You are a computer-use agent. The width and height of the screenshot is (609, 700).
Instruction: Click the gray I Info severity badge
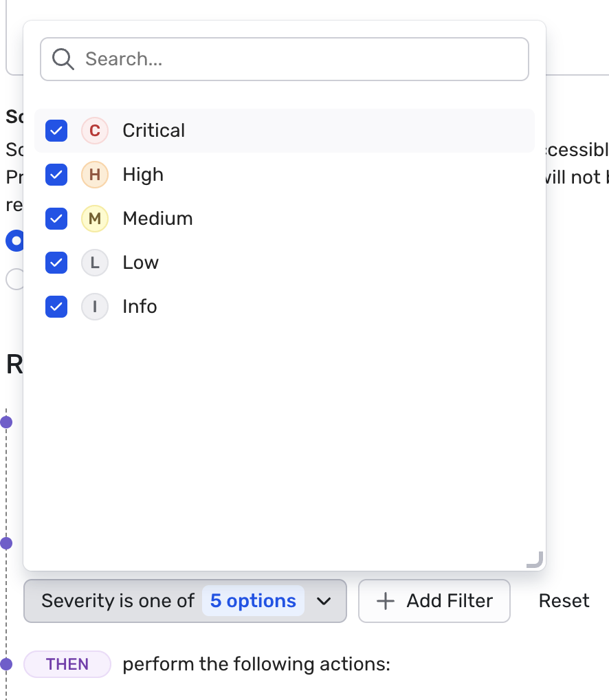pos(95,307)
